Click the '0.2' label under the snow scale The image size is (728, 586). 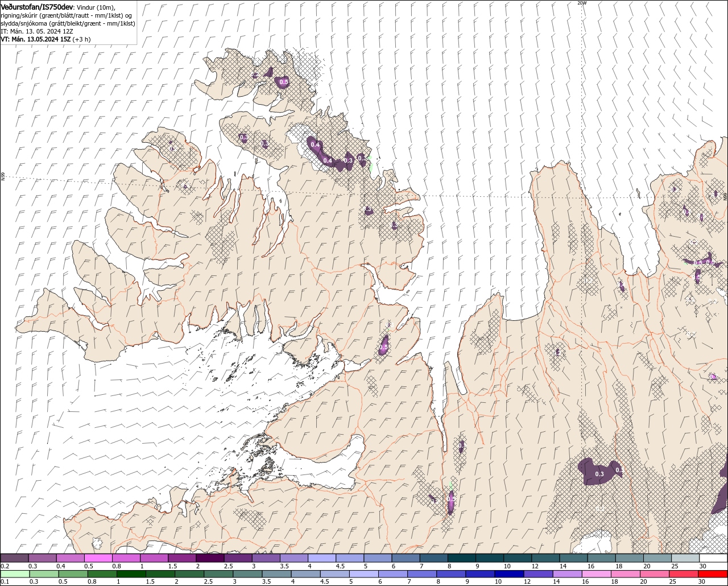[5, 566]
